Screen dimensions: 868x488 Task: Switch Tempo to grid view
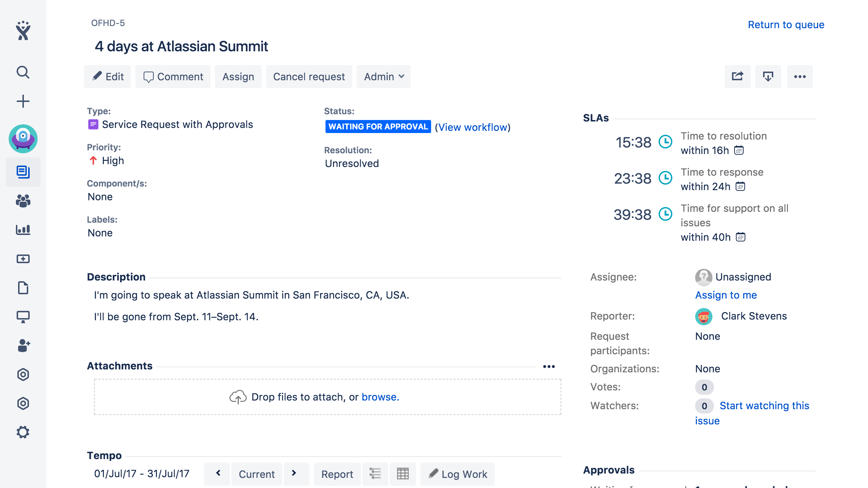(403, 474)
